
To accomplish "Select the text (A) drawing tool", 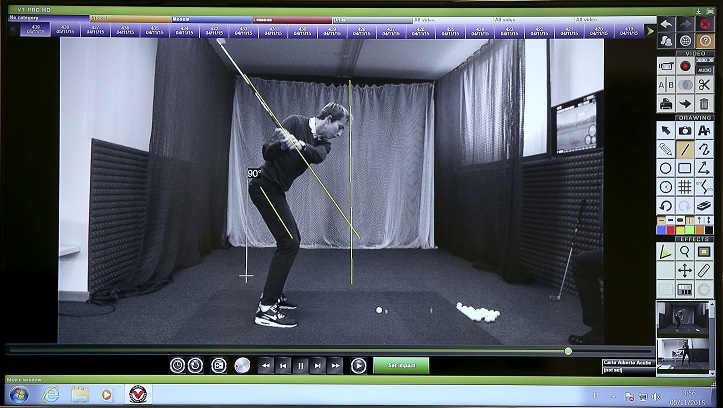I will (x=705, y=130).
